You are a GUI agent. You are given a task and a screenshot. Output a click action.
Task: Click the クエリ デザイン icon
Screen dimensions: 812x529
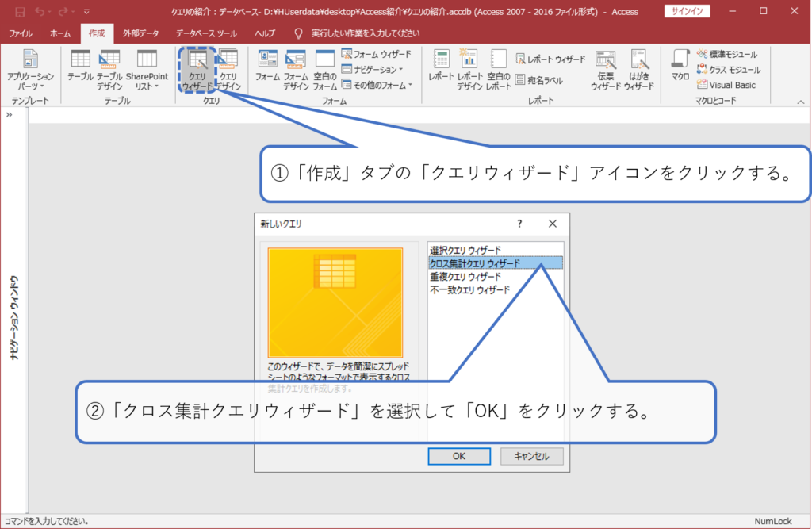click(x=228, y=70)
